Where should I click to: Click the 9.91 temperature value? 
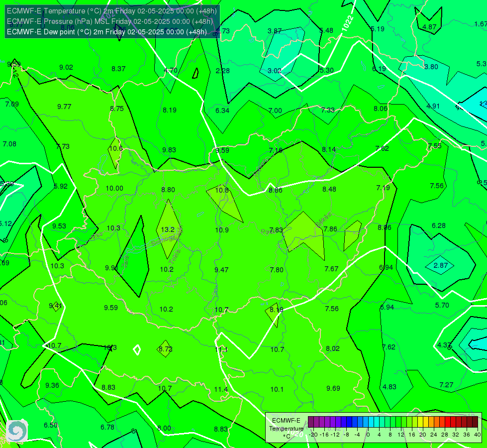tap(111, 268)
